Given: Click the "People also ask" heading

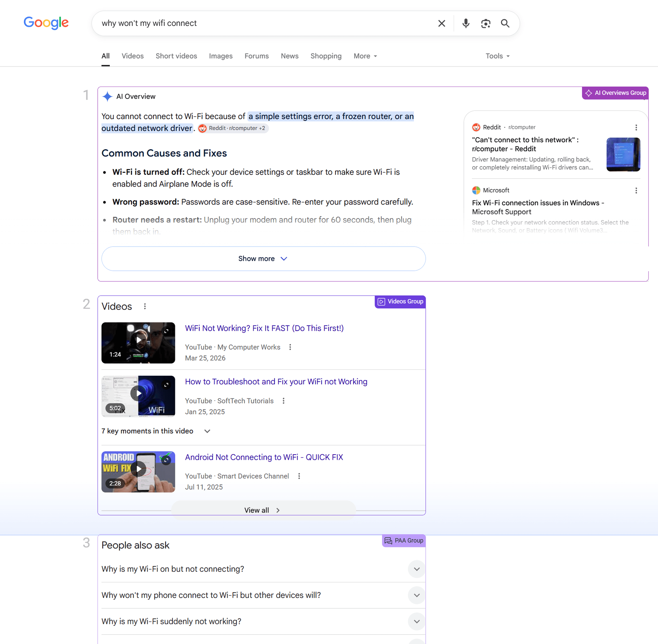Looking at the screenshot, I should pyautogui.click(x=135, y=545).
